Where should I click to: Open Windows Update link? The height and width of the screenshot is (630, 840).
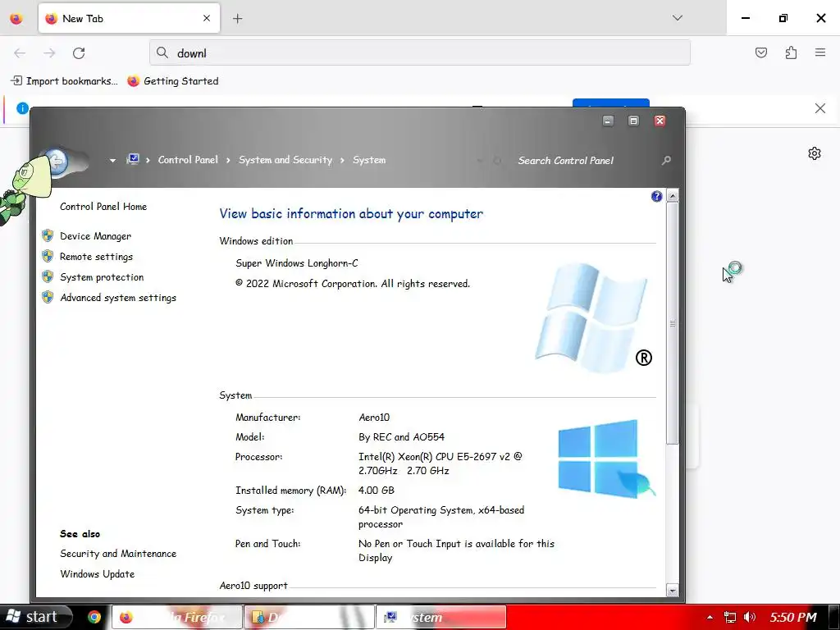coord(98,574)
